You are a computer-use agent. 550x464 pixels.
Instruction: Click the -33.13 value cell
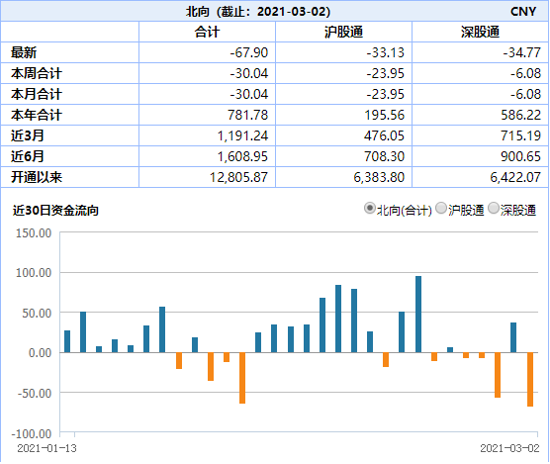tap(385, 53)
